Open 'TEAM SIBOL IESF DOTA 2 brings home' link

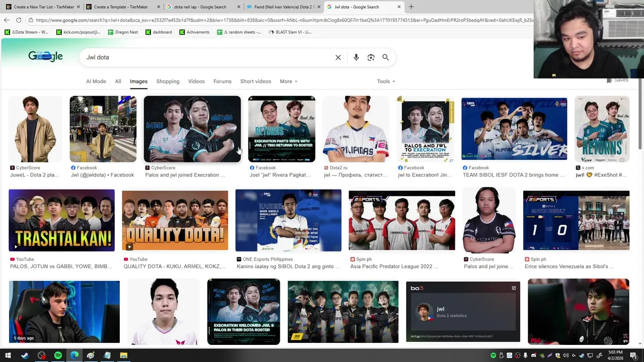pyautogui.click(x=513, y=175)
